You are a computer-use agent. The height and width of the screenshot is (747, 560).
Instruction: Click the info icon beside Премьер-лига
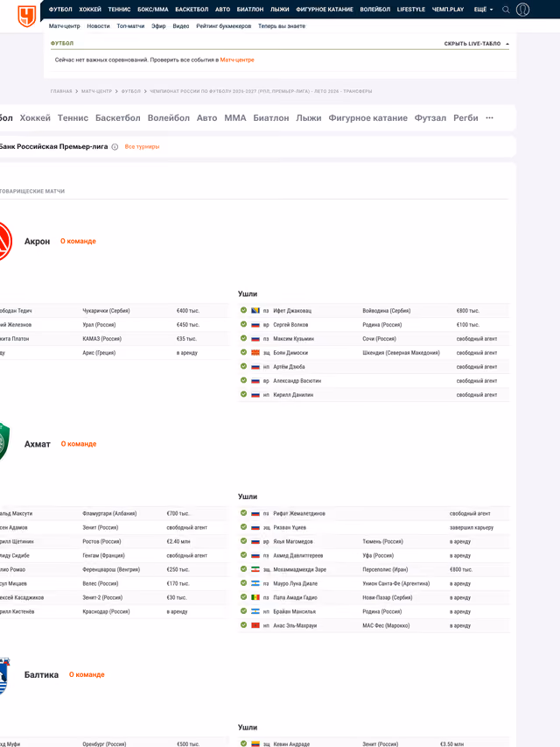(x=115, y=147)
